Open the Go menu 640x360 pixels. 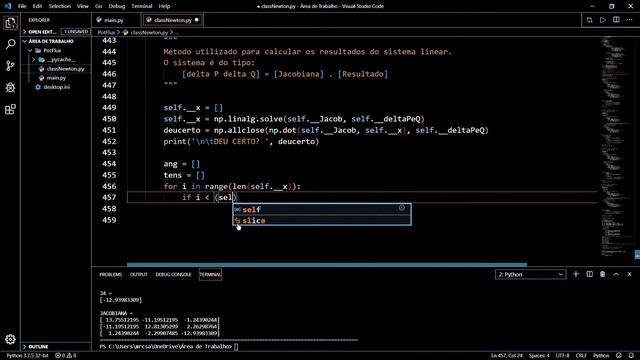[98, 6]
